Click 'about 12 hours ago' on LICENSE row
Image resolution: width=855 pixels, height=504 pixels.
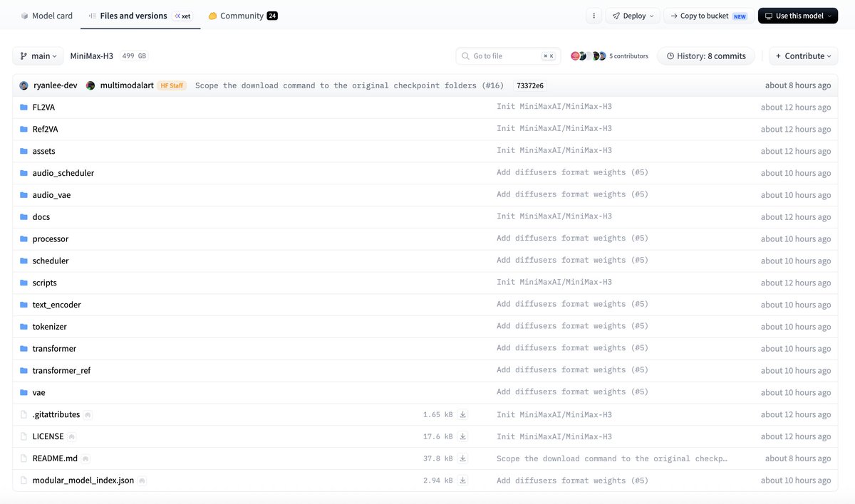(796, 436)
